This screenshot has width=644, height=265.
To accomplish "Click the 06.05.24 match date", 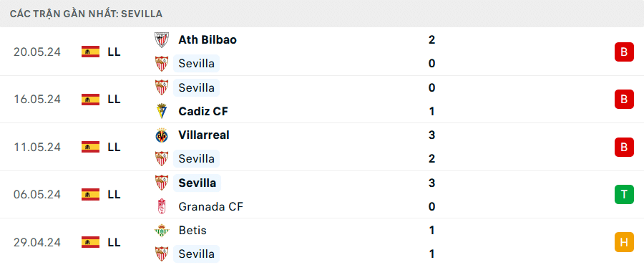I will (37, 194).
